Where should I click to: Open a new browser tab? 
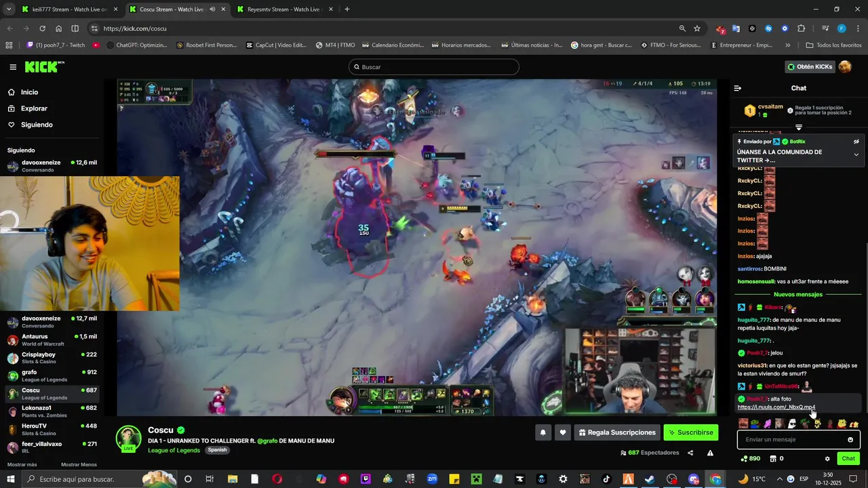click(x=347, y=9)
